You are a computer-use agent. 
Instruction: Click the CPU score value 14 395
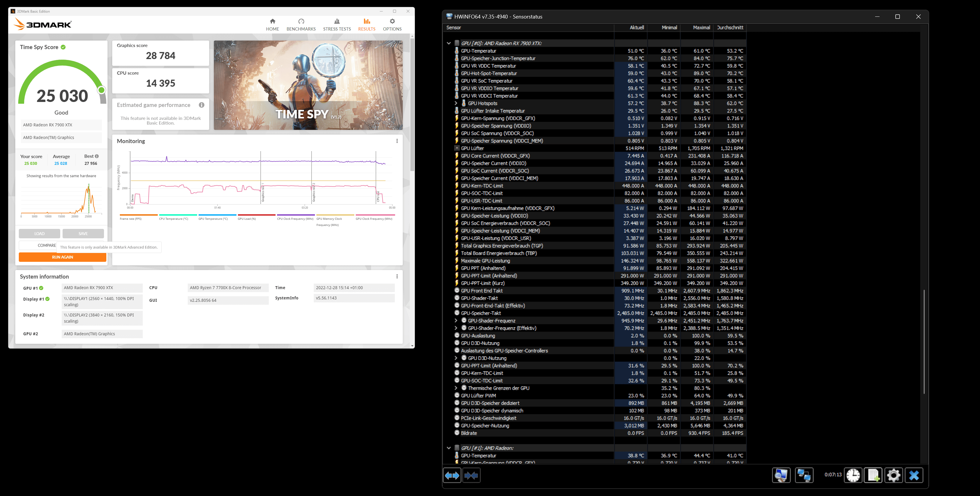click(x=161, y=83)
